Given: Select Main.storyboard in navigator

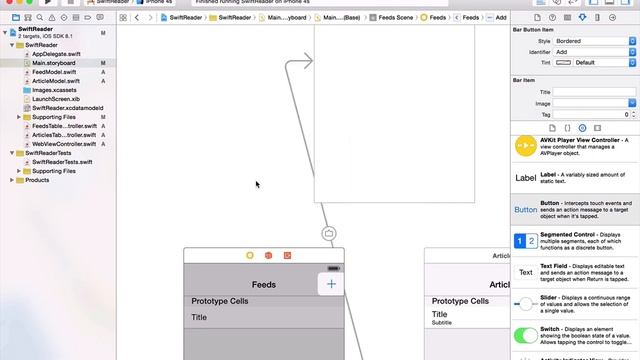Looking at the screenshot, I should (54, 63).
